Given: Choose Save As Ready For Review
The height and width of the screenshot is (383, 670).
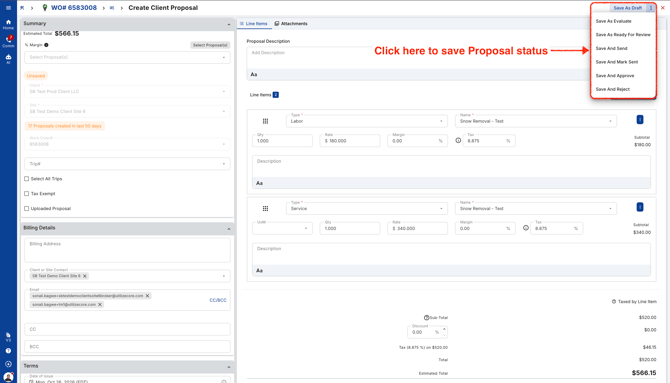Looking at the screenshot, I should click(x=623, y=35).
